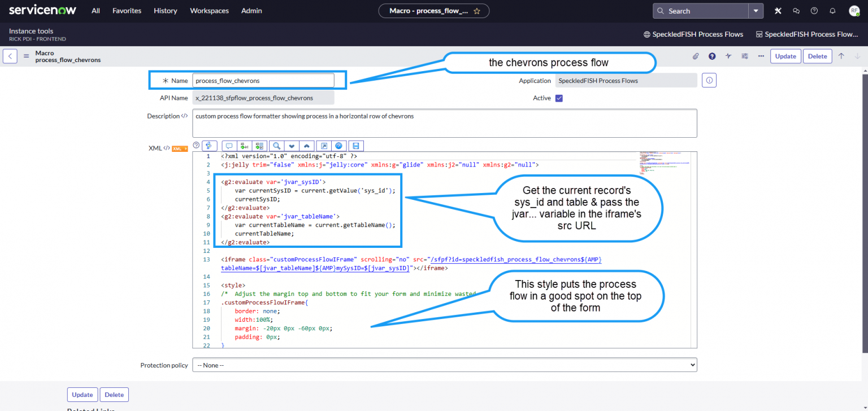868x411 pixels.
Task: Click the Name input field
Action: [x=263, y=80]
